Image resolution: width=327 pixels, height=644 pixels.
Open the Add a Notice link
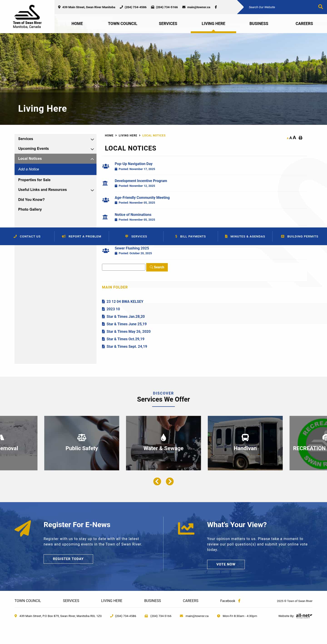click(55, 169)
